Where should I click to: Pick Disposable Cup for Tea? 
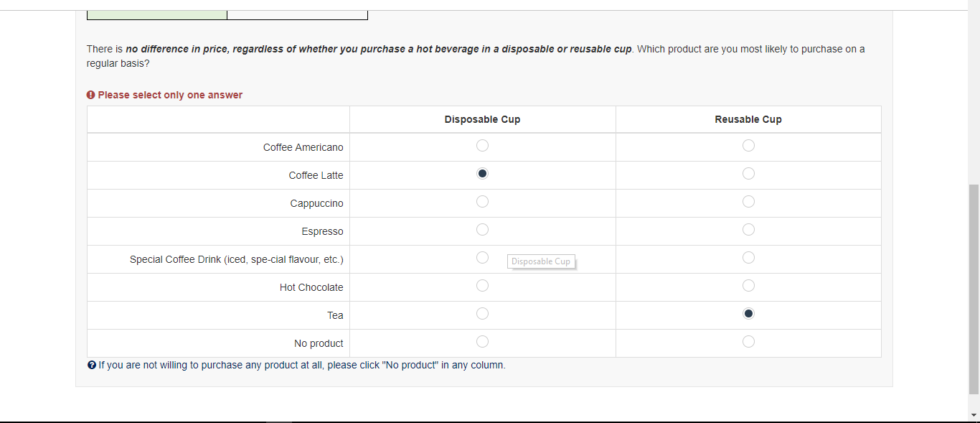pyautogui.click(x=482, y=314)
